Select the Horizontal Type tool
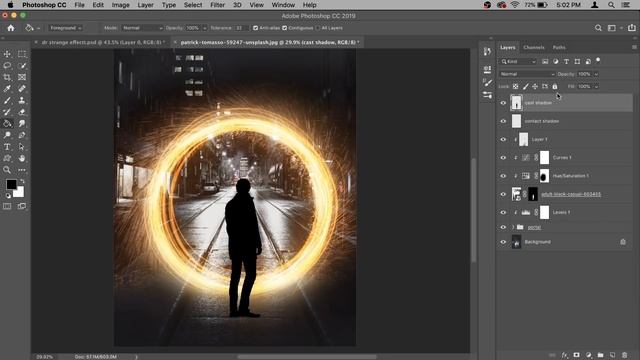 (x=7, y=147)
